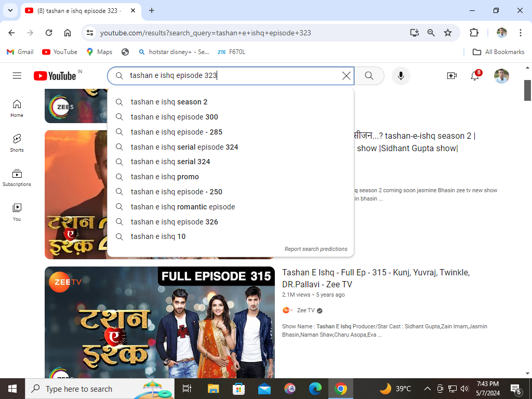Click Report search predictions link
The width and height of the screenshot is (532, 399).
[316, 249]
